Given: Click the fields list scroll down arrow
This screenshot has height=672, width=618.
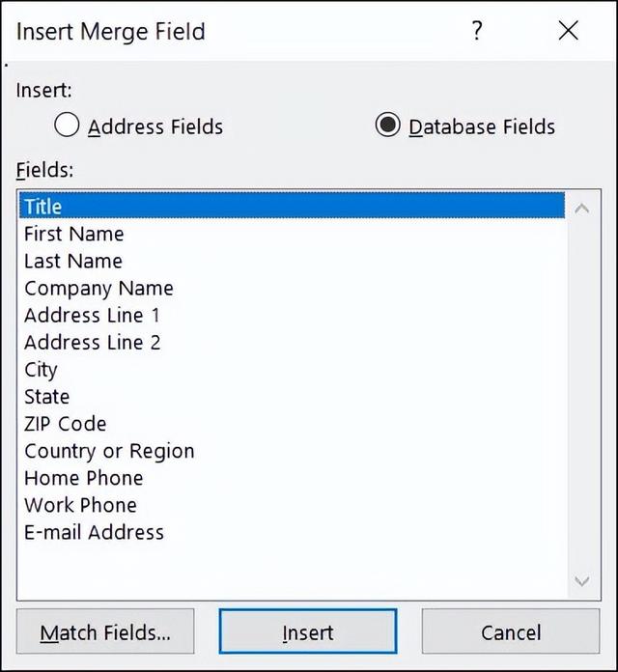Looking at the screenshot, I should (x=581, y=581).
